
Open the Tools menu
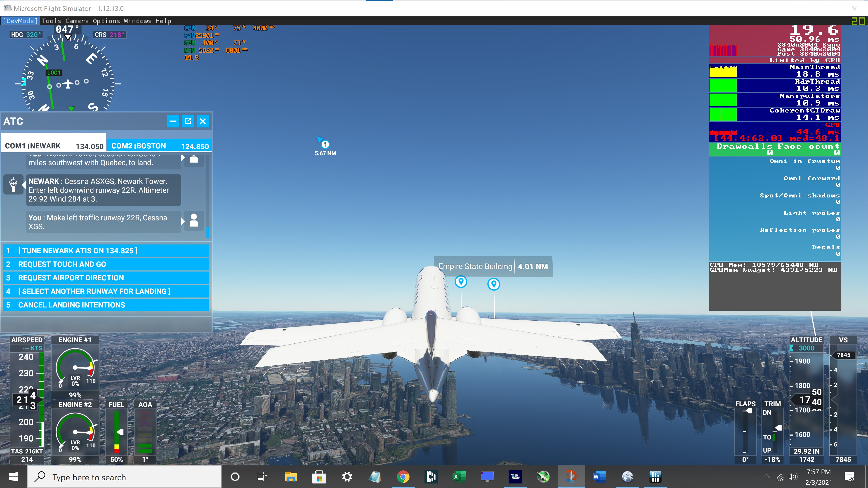(x=52, y=21)
